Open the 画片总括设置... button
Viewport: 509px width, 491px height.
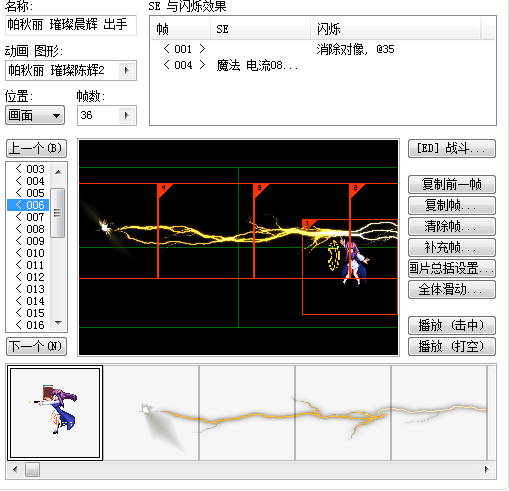452,268
